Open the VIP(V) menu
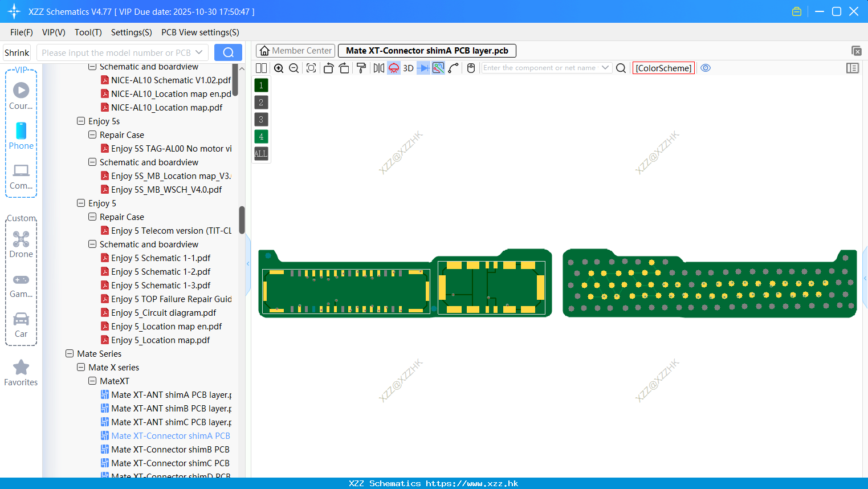 [x=54, y=32]
